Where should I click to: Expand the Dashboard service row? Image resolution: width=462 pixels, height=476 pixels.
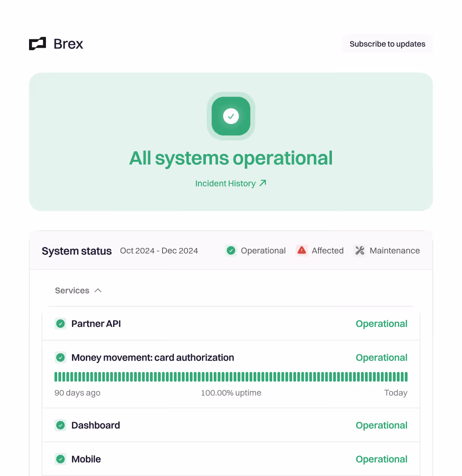[x=231, y=425]
